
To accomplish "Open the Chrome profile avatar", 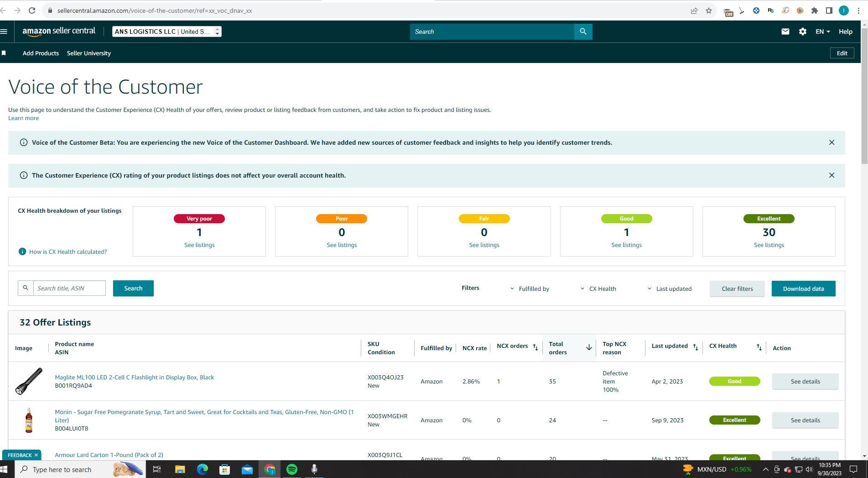I will 844,11.
